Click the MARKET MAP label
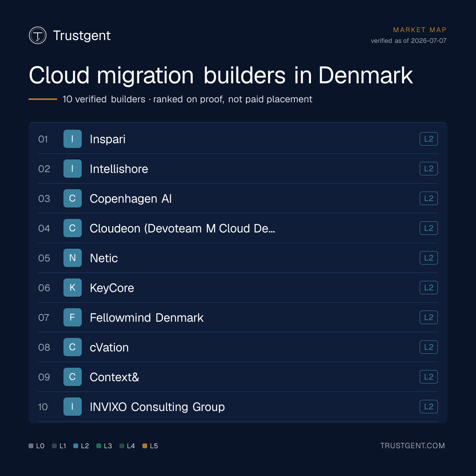 [x=420, y=30]
